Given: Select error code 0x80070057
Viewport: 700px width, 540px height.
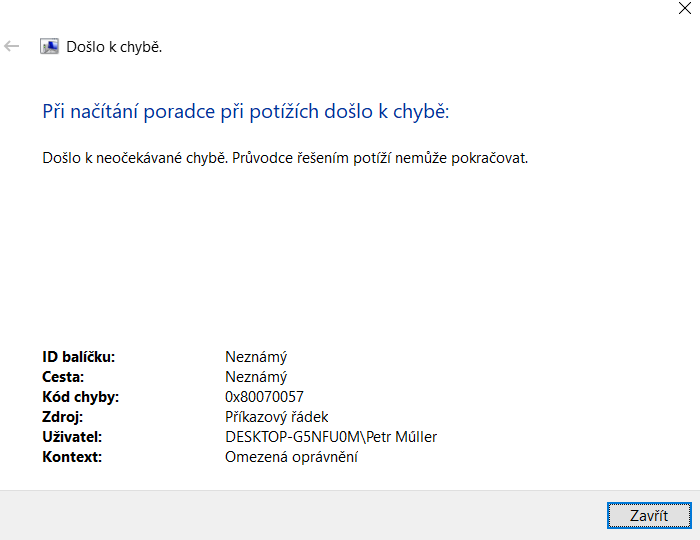Looking at the screenshot, I should coord(264,397).
